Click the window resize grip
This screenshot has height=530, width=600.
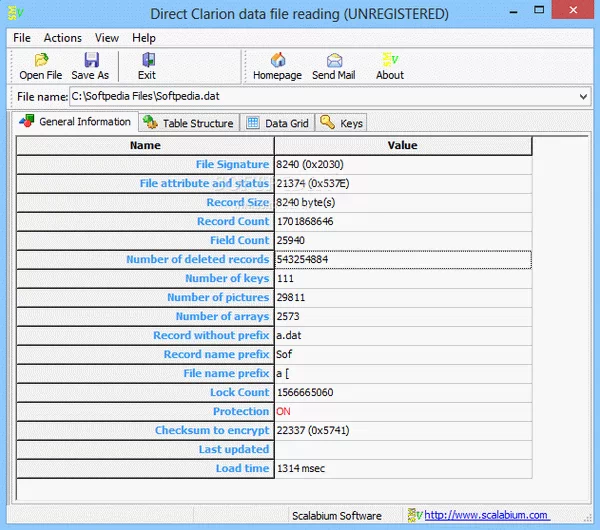coord(587,517)
